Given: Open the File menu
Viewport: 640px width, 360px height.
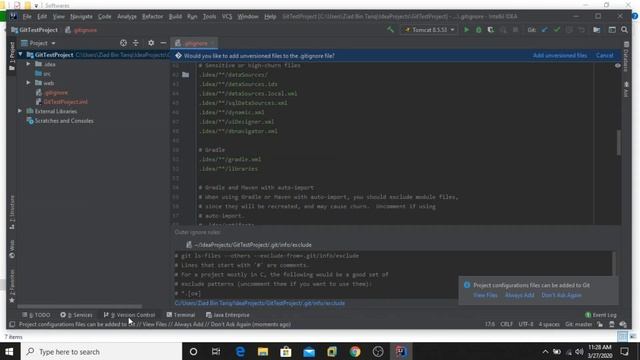Looking at the screenshot, I should tap(27, 17).
